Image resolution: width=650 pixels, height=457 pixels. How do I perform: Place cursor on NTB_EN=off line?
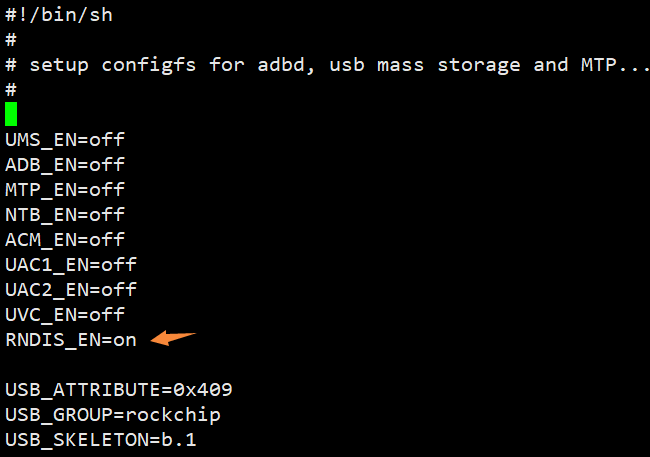pos(65,215)
